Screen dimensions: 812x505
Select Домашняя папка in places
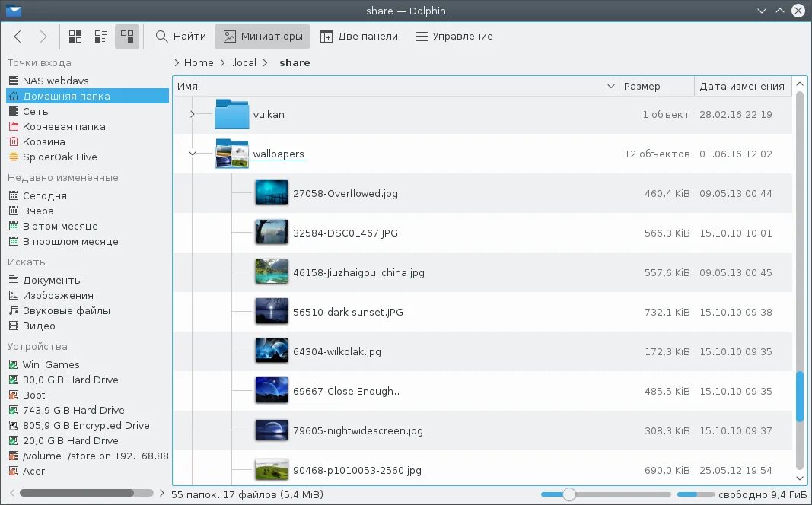[x=88, y=97]
